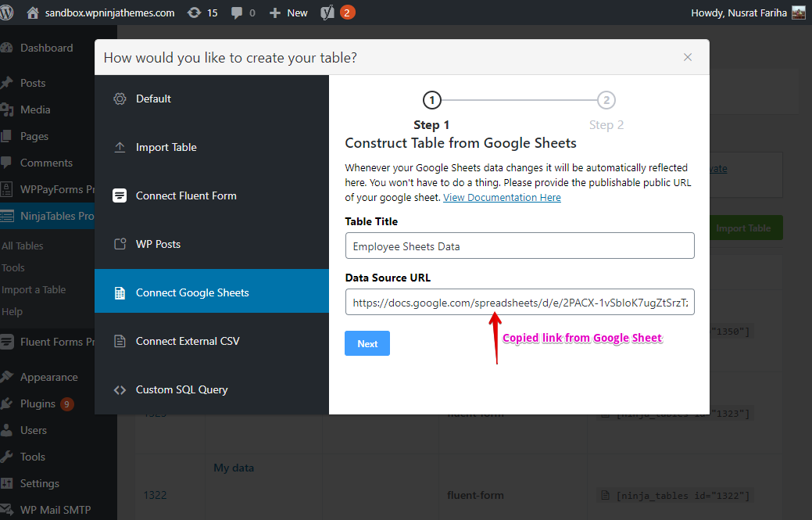
Task: Select the Default table creation option
Action: tap(211, 99)
